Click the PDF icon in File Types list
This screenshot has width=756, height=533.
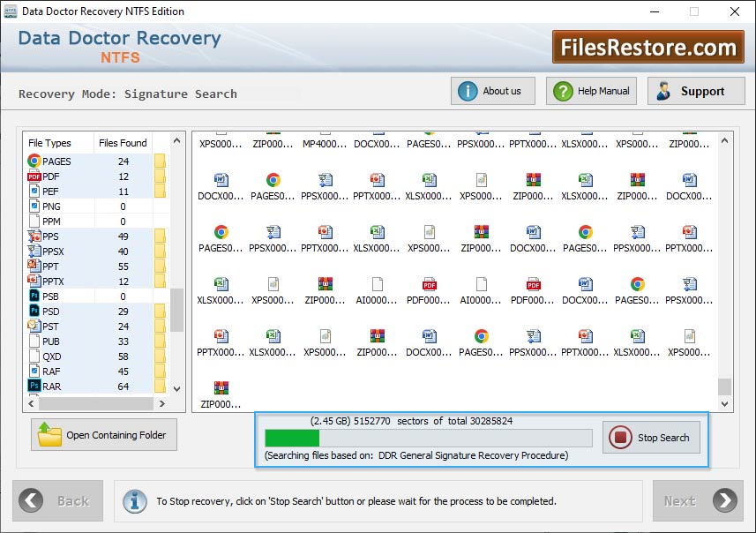point(34,176)
